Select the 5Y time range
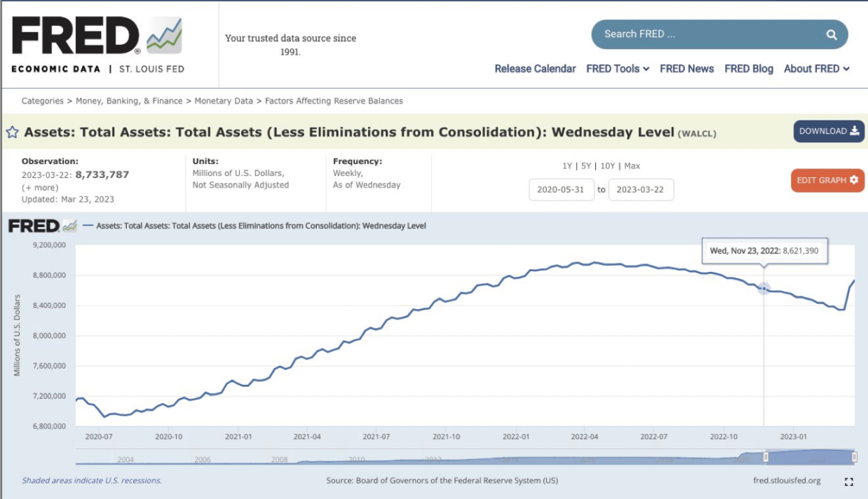 (x=588, y=166)
